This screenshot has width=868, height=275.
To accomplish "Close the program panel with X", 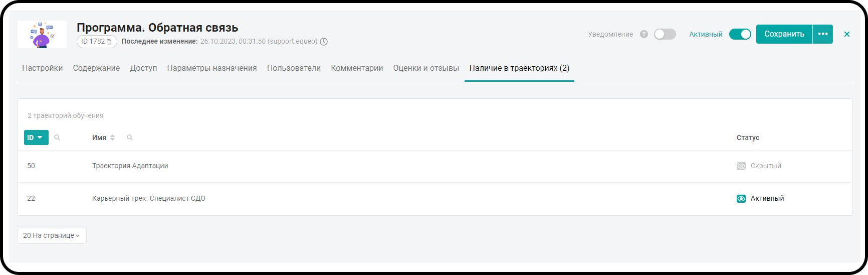I will pyautogui.click(x=847, y=34).
